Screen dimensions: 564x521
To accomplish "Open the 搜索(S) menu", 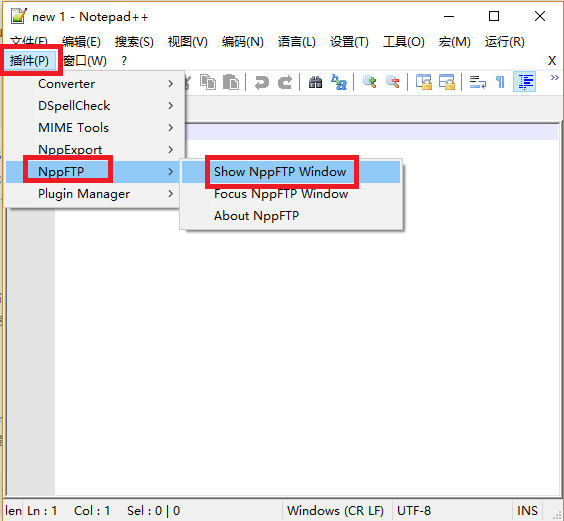I will pyautogui.click(x=134, y=42).
